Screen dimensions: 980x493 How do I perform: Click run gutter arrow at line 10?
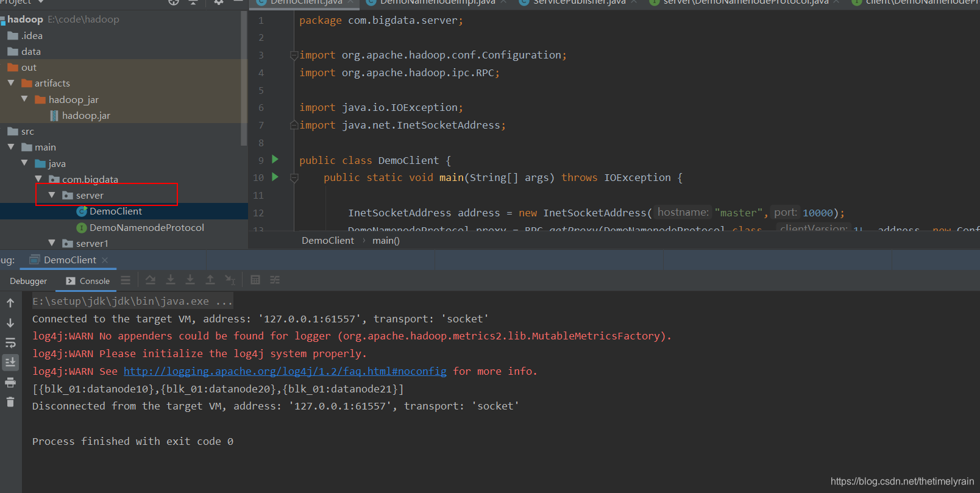pos(275,177)
